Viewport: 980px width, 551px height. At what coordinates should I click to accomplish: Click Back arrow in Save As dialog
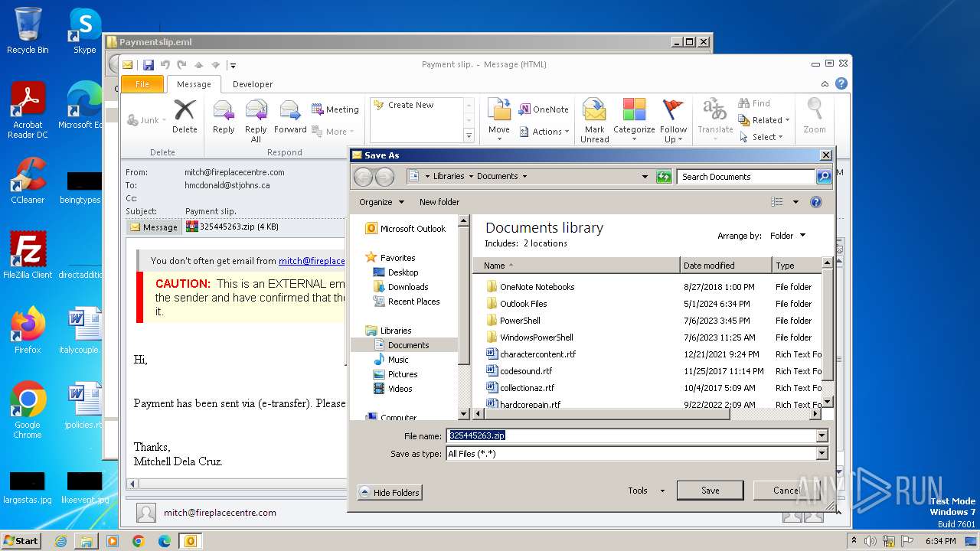[363, 177]
